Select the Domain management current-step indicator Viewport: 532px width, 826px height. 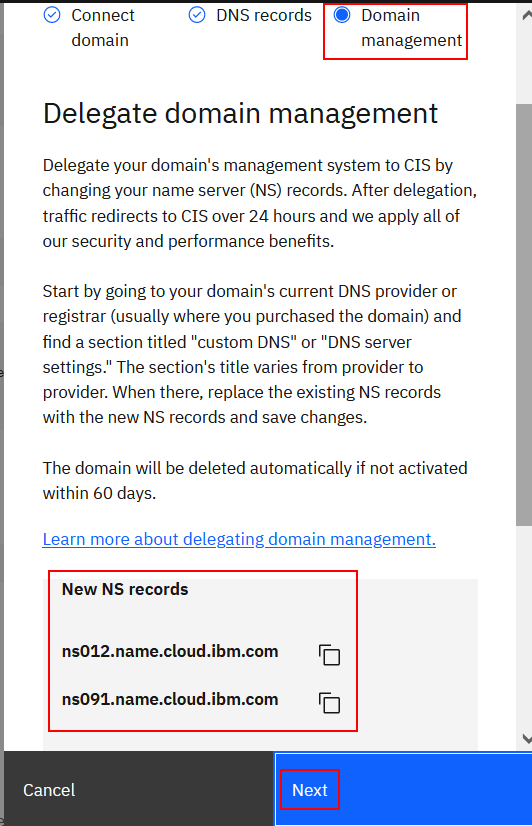point(342,15)
